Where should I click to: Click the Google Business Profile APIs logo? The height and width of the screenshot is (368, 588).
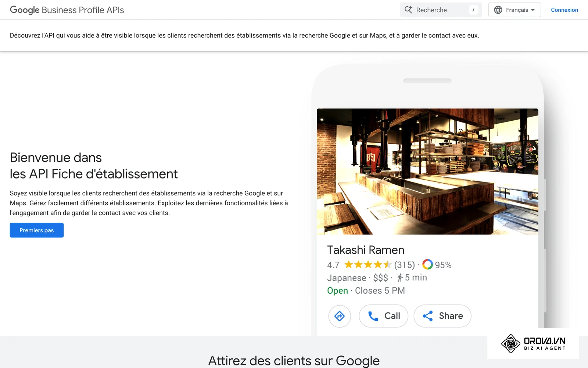coord(67,10)
